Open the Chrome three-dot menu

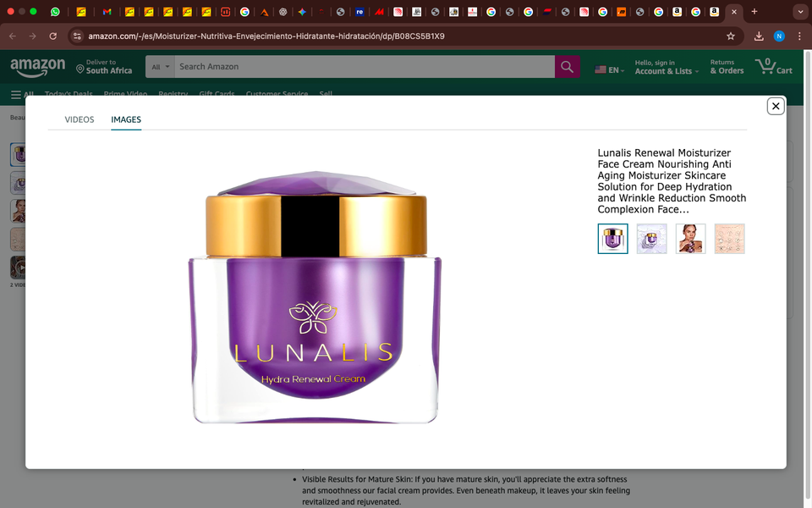pos(799,36)
